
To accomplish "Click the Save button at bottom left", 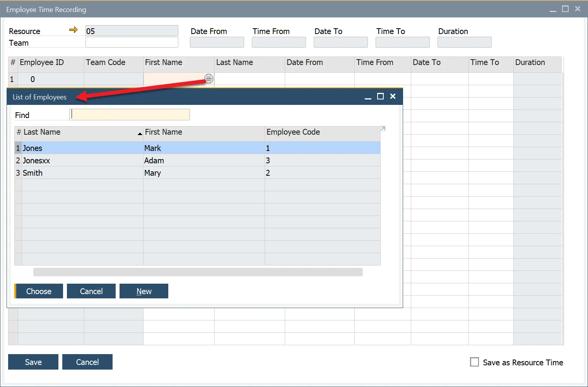I will 33,362.
